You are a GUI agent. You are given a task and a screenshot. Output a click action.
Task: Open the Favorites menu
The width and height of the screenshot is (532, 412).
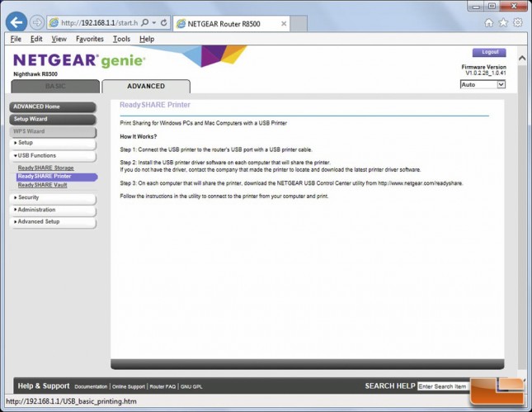pos(90,39)
